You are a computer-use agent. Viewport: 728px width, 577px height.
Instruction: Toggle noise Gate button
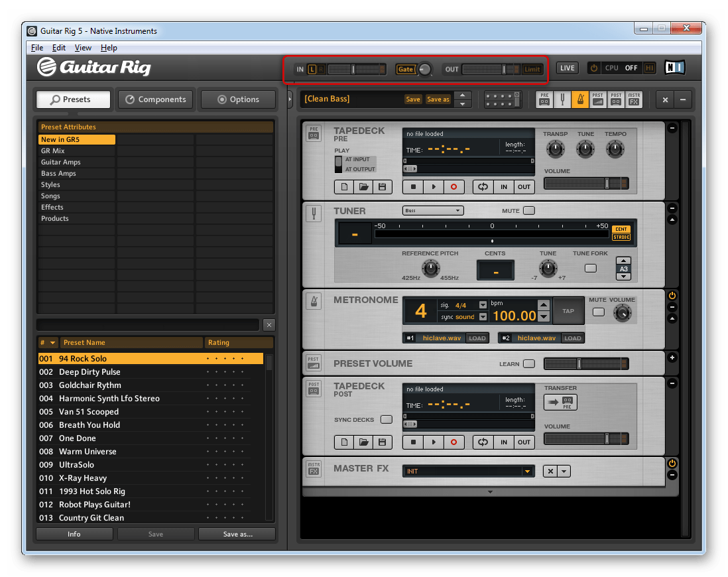coord(405,69)
